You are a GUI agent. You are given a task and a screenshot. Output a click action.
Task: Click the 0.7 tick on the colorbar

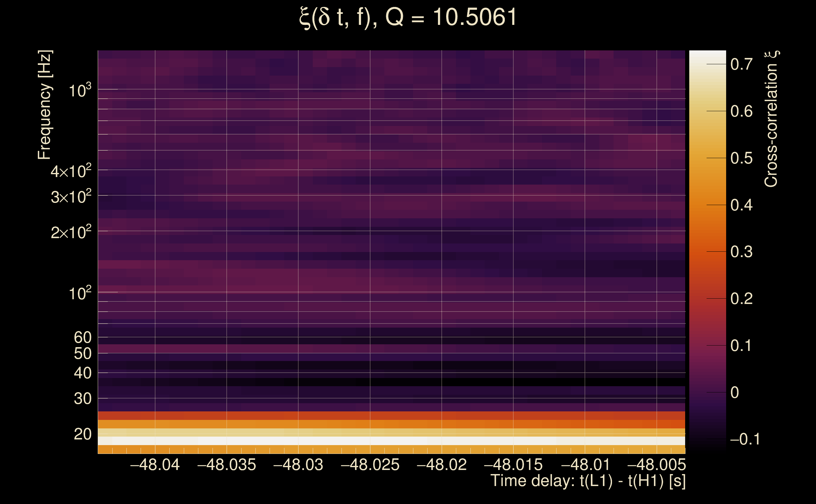click(x=741, y=64)
